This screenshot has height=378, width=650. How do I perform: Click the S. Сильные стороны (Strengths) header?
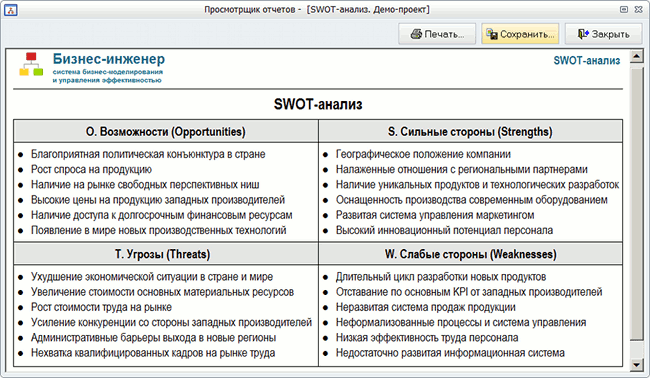click(470, 132)
